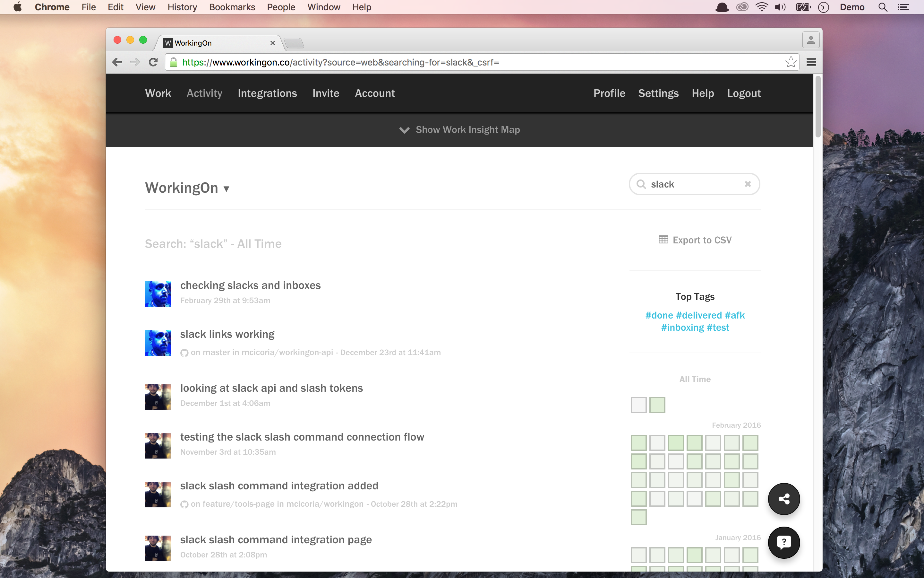Open the Apple menu

click(18, 7)
